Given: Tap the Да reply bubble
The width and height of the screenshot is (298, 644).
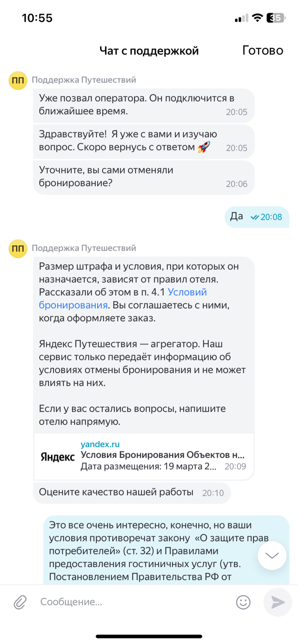Looking at the screenshot, I should pos(257,217).
